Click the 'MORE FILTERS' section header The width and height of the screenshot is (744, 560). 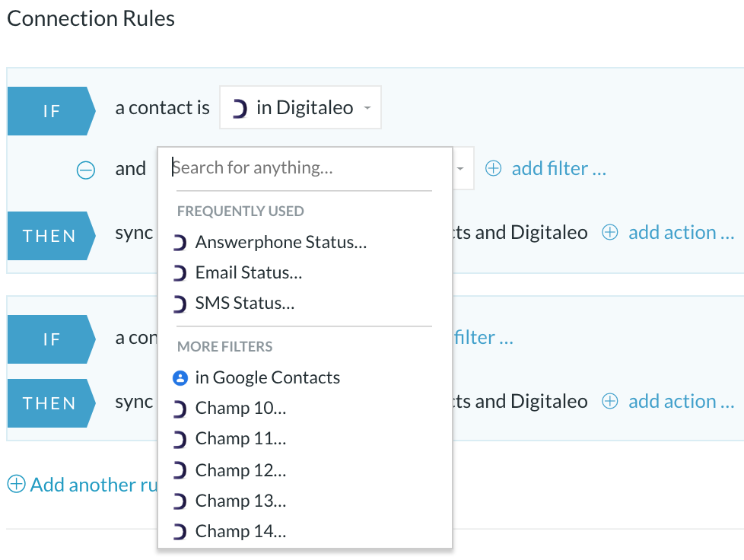225,346
